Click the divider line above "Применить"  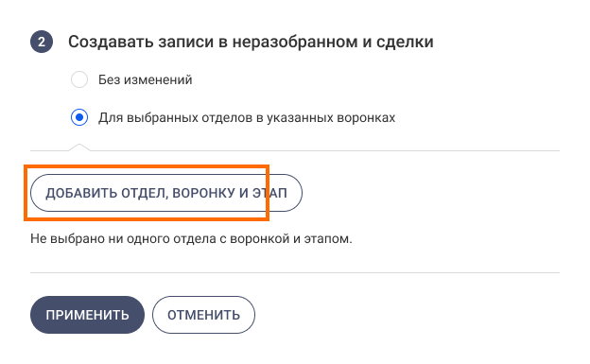click(x=295, y=272)
